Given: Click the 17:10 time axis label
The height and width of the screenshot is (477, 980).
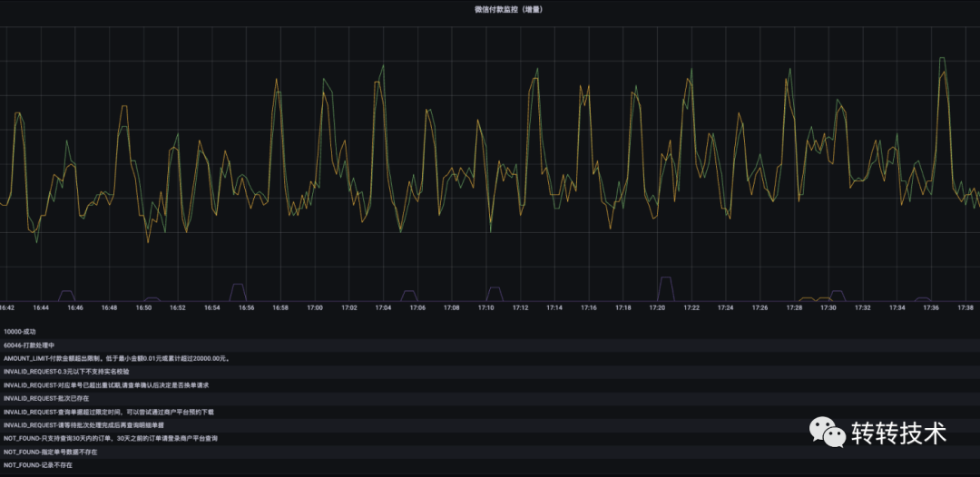Looking at the screenshot, I should (x=485, y=307).
